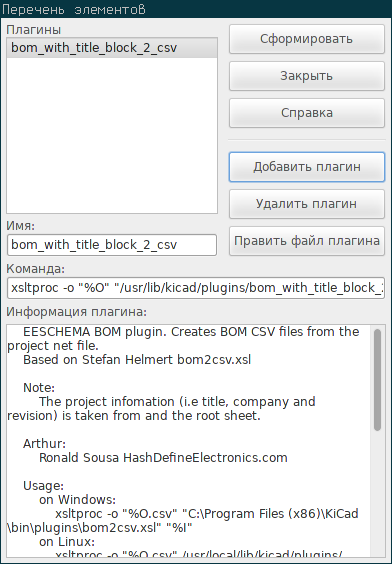Click the Сформировать button

[x=307, y=39]
